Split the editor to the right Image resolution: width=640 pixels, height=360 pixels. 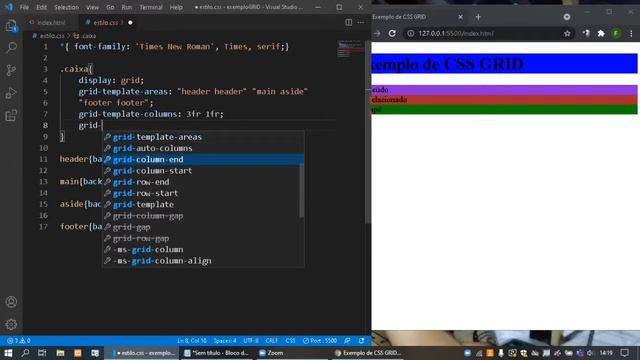(x=348, y=22)
